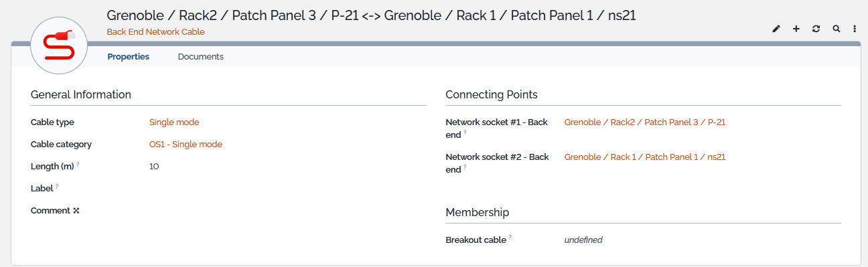
Task: Click the help mark next to Length (m)
Action: click(x=78, y=164)
